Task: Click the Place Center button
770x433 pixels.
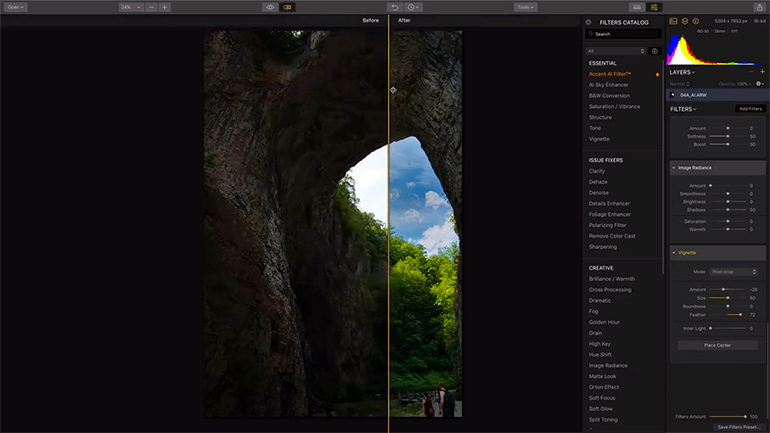Action: tap(717, 345)
